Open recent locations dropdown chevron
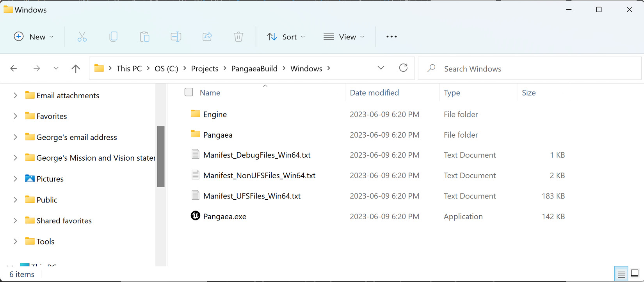The width and height of the screenshot is (644, 282). [x=56, y=69]
